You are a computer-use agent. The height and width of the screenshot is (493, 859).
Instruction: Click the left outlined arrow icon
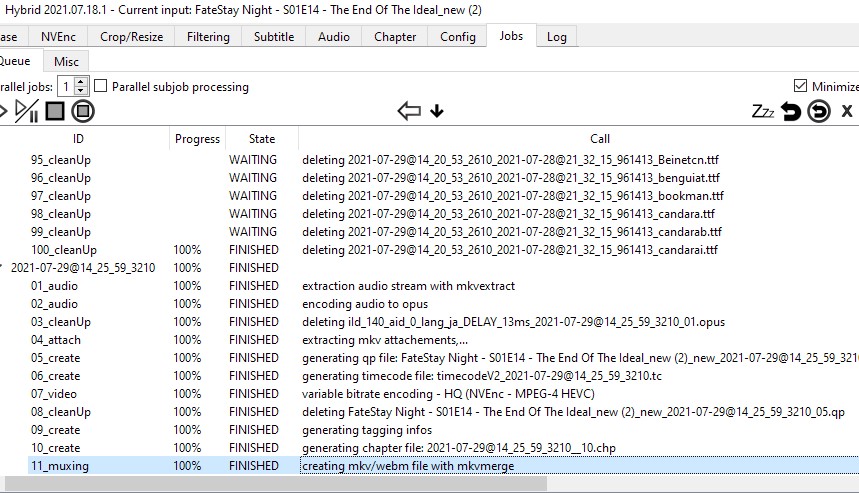(x=408, y=111)
